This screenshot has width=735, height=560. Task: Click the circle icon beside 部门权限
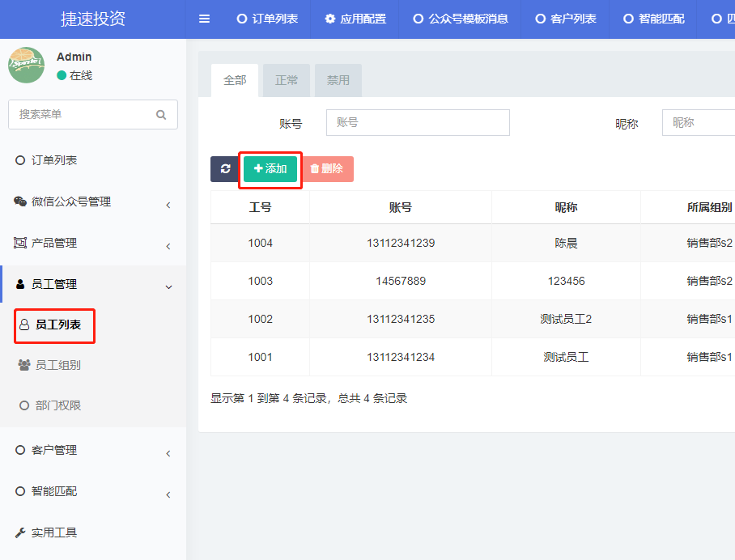pos(24,405)
